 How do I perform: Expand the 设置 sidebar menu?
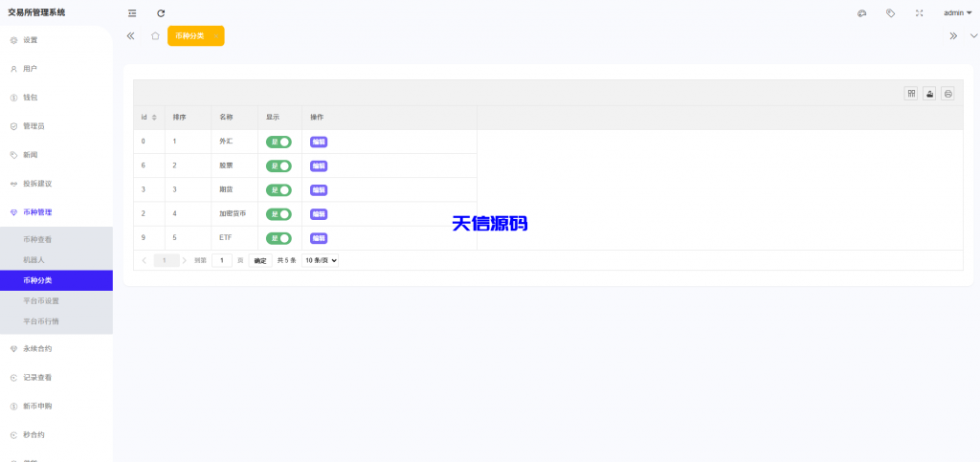point(56,40)
